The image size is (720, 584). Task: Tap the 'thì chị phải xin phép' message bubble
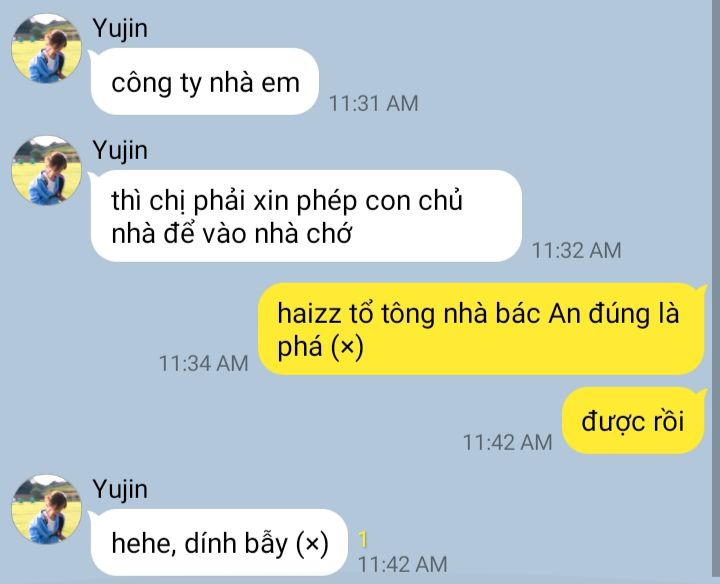(x=306, y=216)
